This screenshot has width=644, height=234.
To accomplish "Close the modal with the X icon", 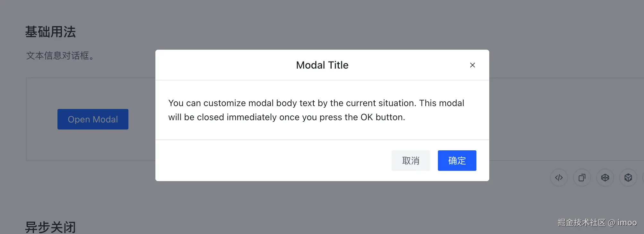I will pos(472,65).
